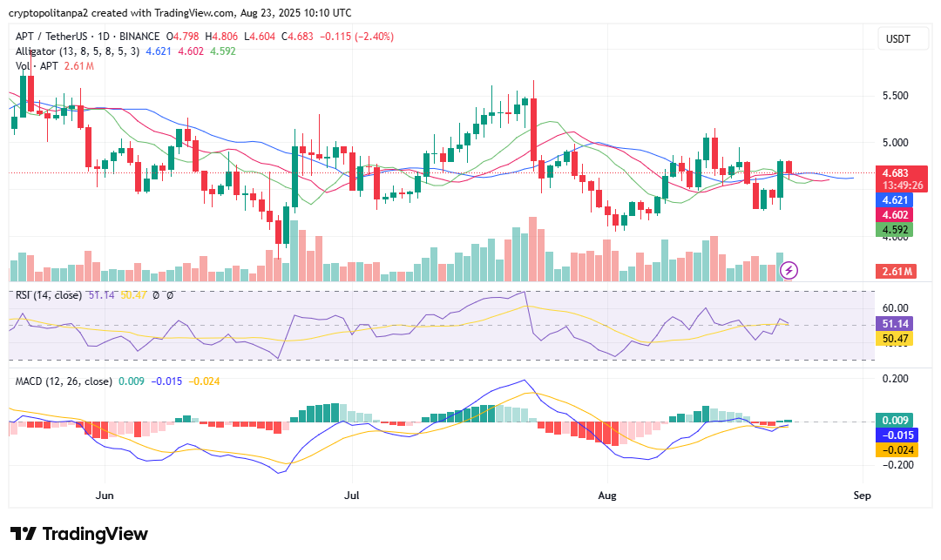Click yellow 50.47 value in RSI legend
Image resolution: width=941 pixels, height=560 pixels.
133,295
